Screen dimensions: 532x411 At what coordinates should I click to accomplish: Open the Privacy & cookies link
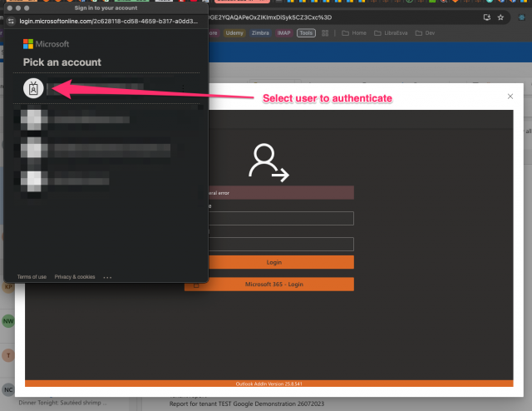[75, 276]
